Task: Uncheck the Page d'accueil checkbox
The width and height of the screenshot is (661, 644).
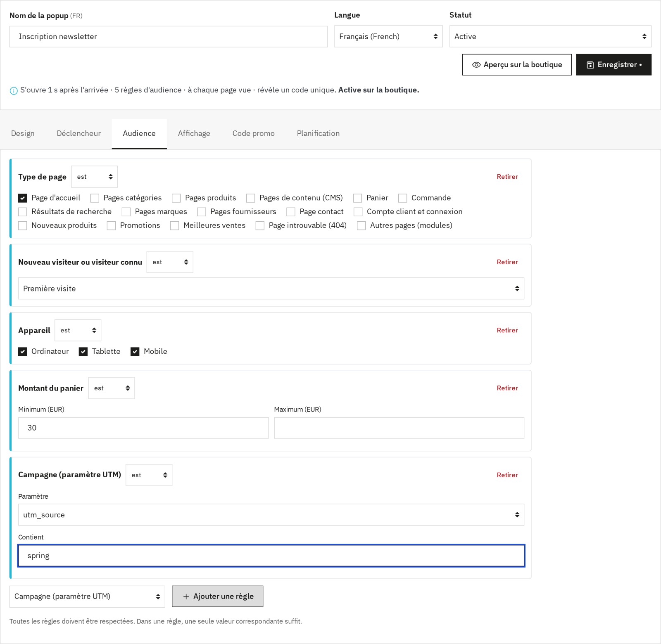Action: click(23, 198)
